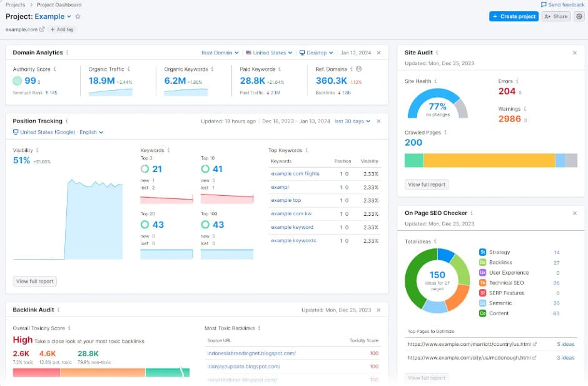Show Backlink Audit title info icon
Viewport: 588px width, 386px height.
tap(59, 310)
